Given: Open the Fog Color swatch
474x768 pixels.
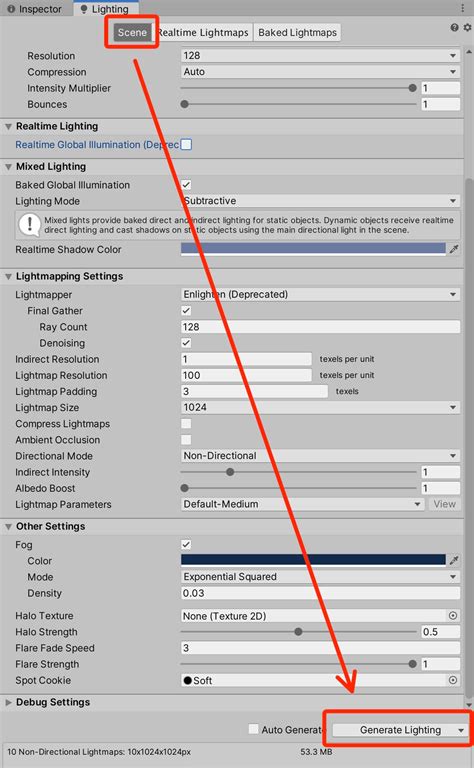Looking at the screenshot, I should point(313,560).
